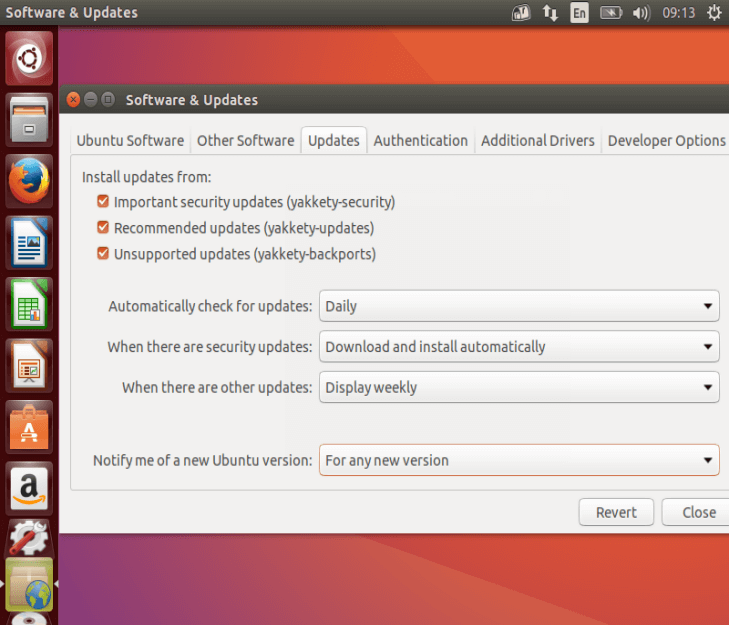This screenshot has width=729, height=625.
Task: Switch to the Additional Drivers tab
Action: point(538,140)
